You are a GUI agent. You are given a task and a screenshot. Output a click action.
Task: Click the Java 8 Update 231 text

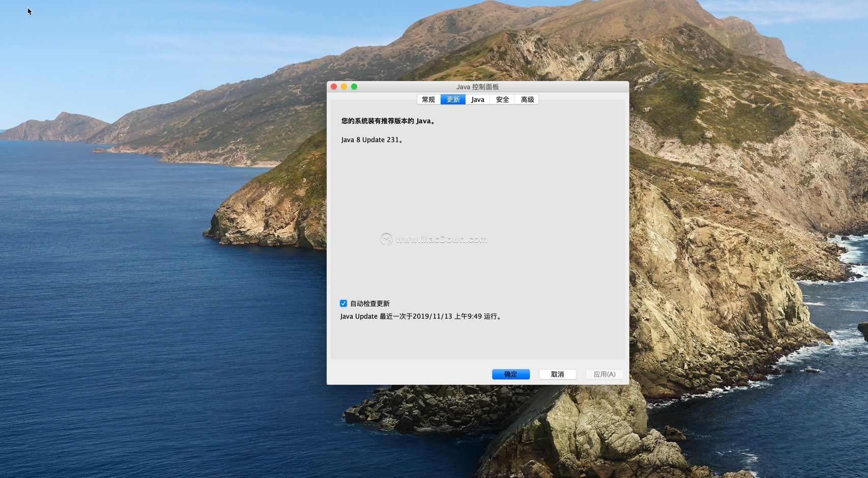[372, 140]
